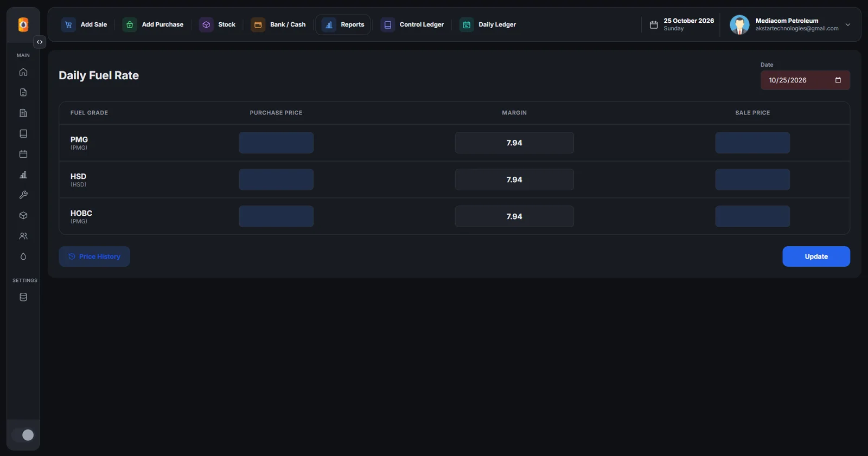The width and height of the screenshot is (868, 456).
Task: Click the app logo at sidebar top
Action: click(x=23, y=24)
